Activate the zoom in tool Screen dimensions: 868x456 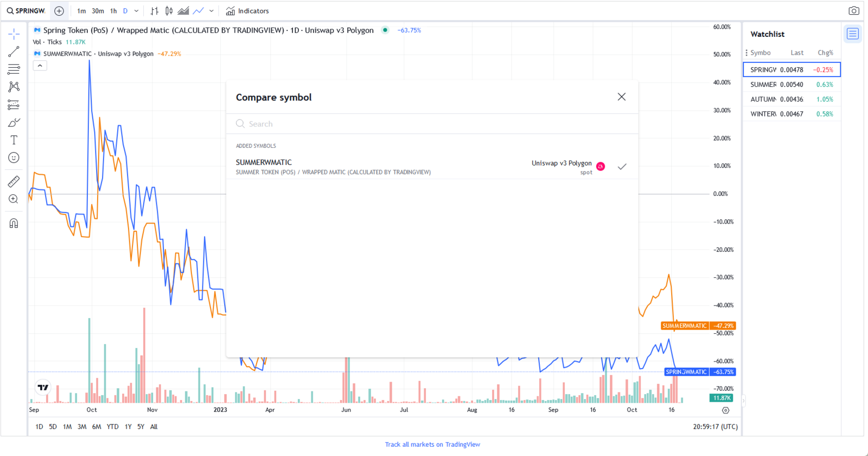point(14,199)
